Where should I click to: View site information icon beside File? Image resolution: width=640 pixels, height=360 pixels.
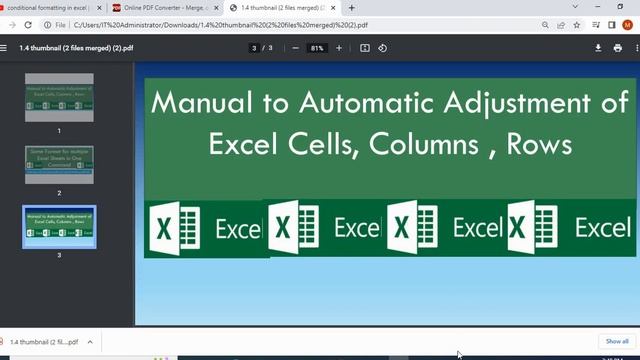coord(47,25)
